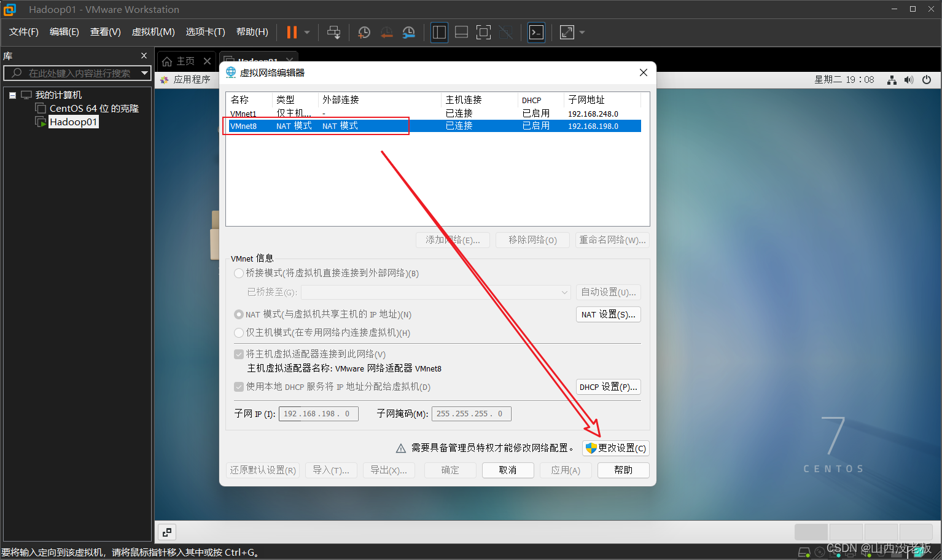Click the library search input field
Screen dimensions: 942x560
[x=77, y=73]
